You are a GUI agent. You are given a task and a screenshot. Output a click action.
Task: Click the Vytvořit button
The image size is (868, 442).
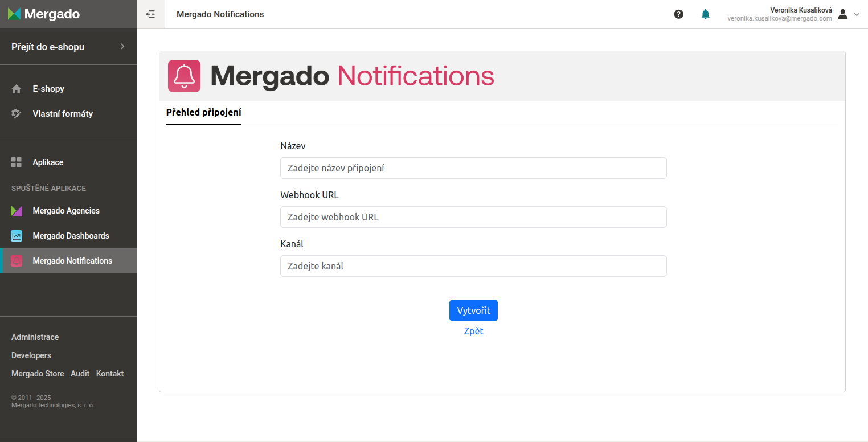click(x=473, y=310)
